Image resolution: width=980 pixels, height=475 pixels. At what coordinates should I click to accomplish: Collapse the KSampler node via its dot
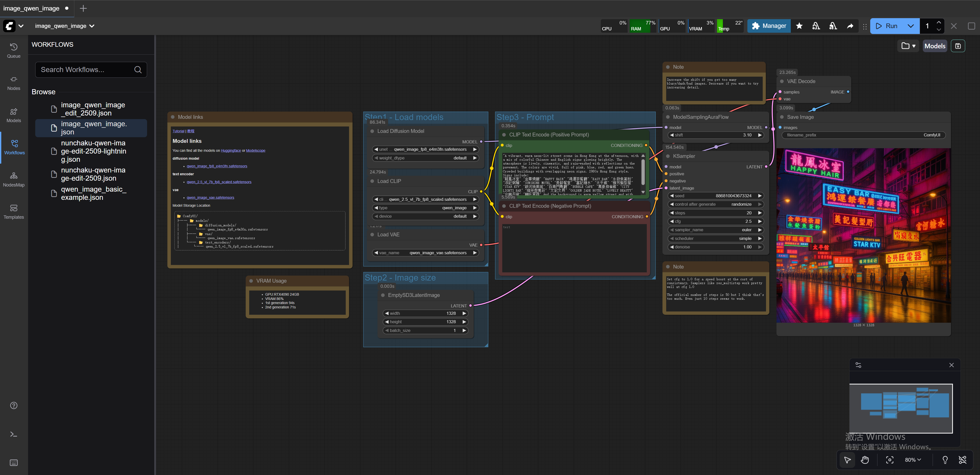click(668, 156)
